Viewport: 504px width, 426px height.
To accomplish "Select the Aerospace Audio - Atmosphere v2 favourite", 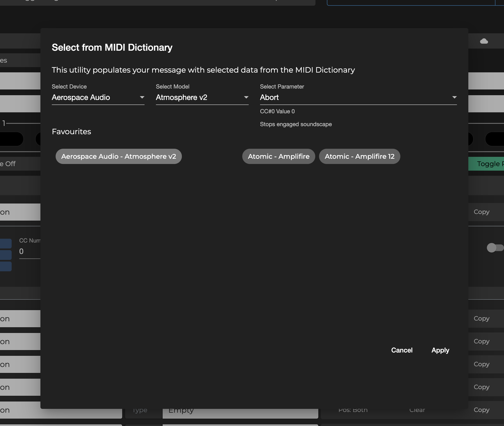I will 119,156.
